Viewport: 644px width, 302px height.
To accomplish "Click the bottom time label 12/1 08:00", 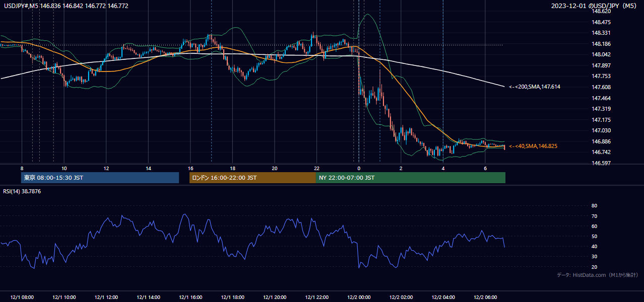I will pyautogui.click(x=22, y=297).
